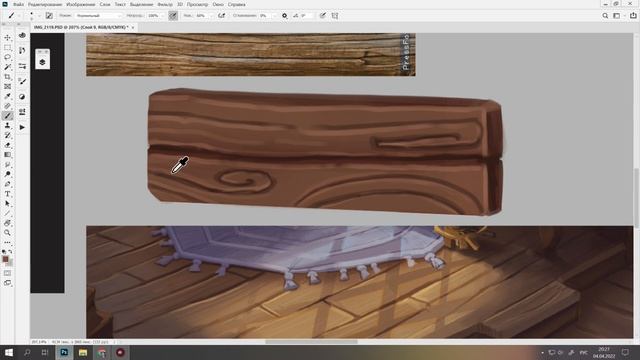Select the Move tool
This screenshot has width=640, height=360.
point(7,38)
